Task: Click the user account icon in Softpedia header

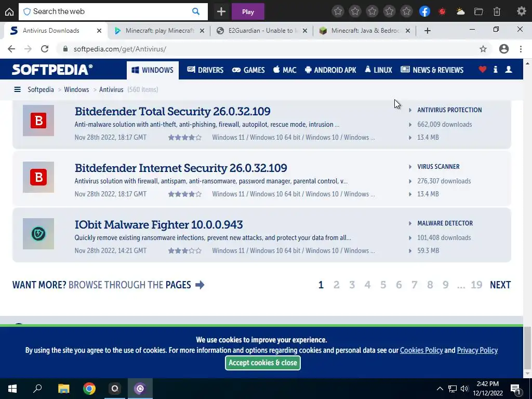Action: click(x=509, y=70)
